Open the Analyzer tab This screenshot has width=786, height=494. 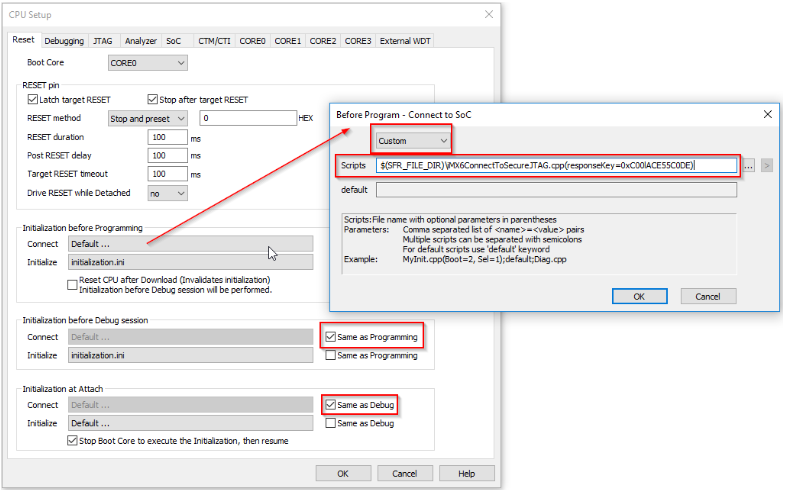140,41
